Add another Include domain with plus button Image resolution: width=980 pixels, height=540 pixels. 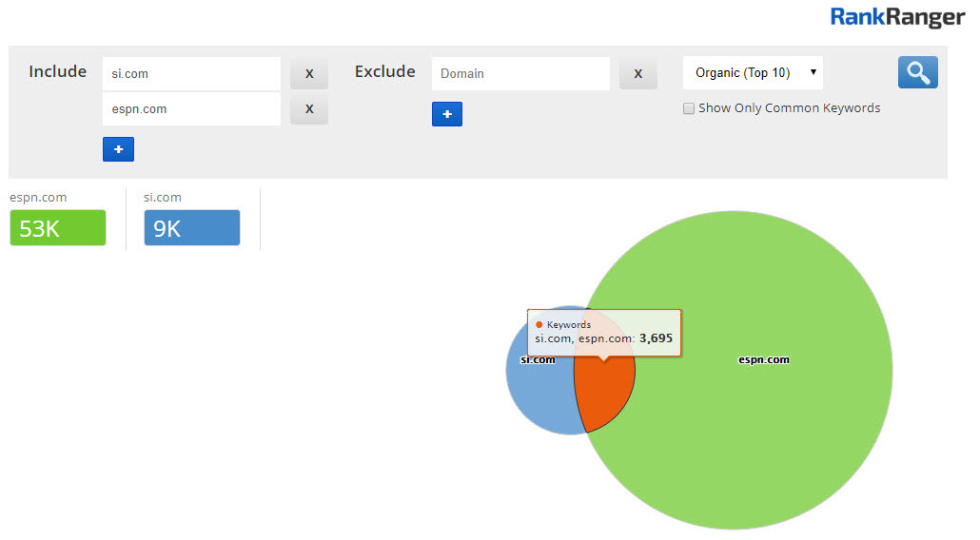pos(118,149)
